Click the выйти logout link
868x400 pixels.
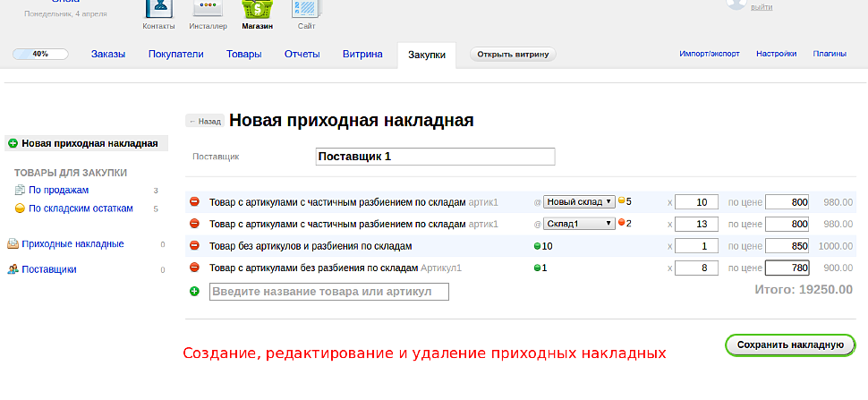[x=762, y=7]
